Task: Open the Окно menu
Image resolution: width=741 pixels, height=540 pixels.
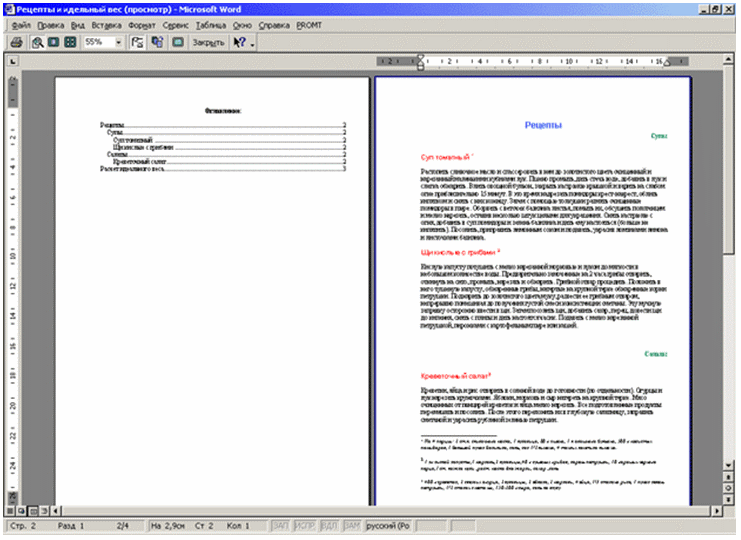Action: pos(242,25)
